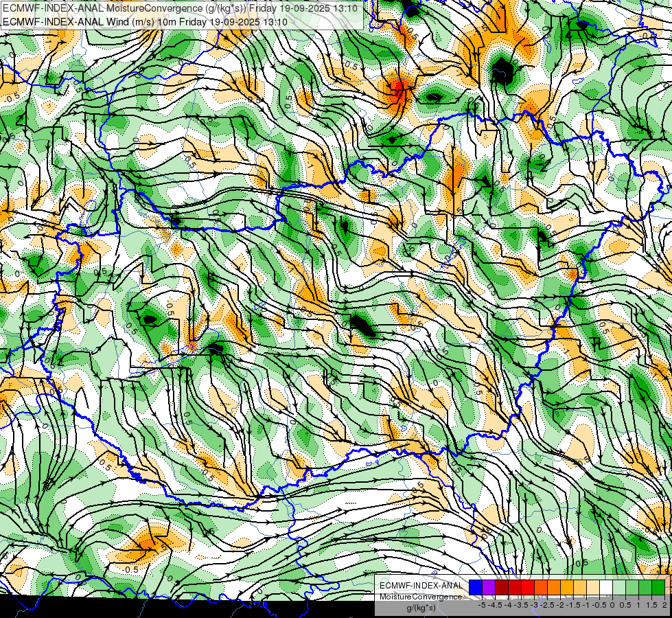672x618 pixels.
Task: Pick pale green swatch between 0 and 0.5
Action: [619, 587]
